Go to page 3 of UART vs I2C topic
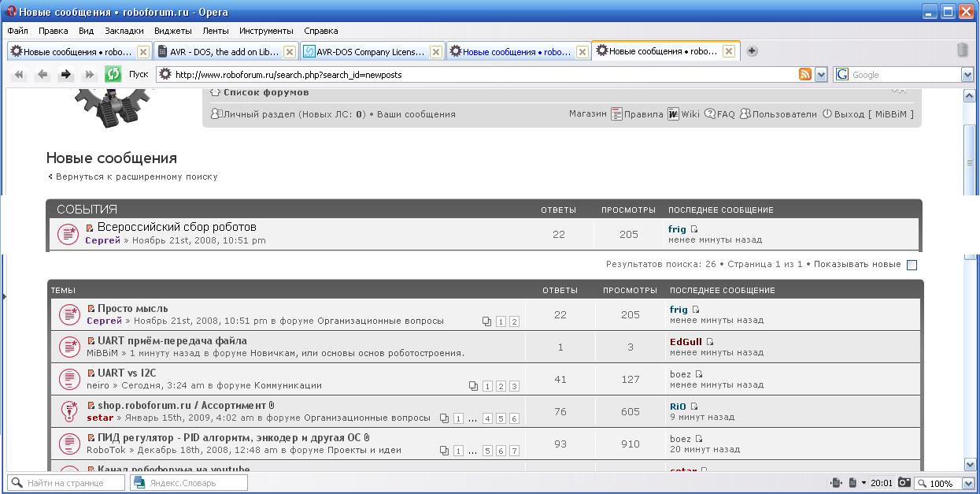This screenshot has width=980, height=494. [x=514, y=386]
